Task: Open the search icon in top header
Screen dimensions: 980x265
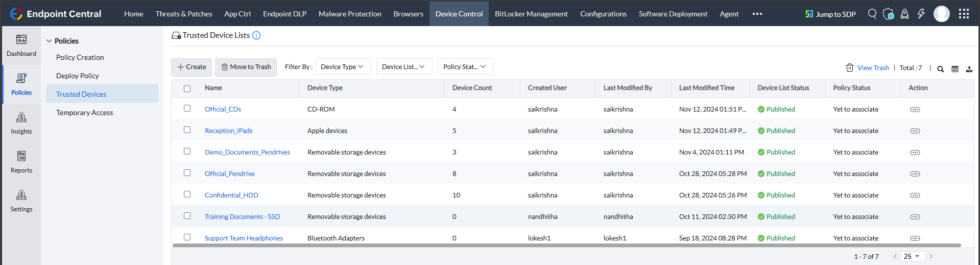Action: [x=872, y=14]
